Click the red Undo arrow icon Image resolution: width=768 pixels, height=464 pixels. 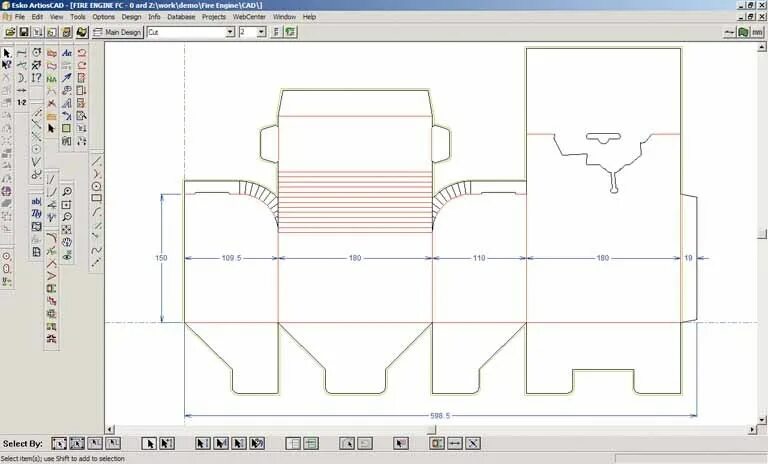pos(82,53)
